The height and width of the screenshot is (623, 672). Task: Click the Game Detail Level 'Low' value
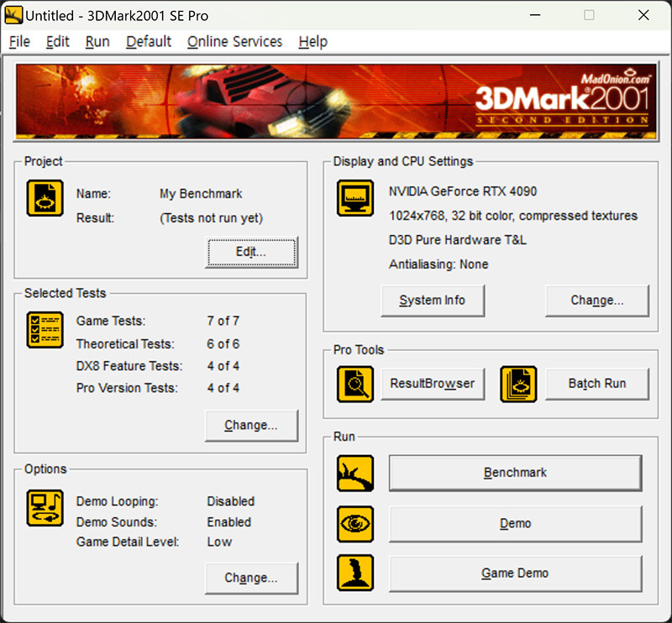click(219, 542)
